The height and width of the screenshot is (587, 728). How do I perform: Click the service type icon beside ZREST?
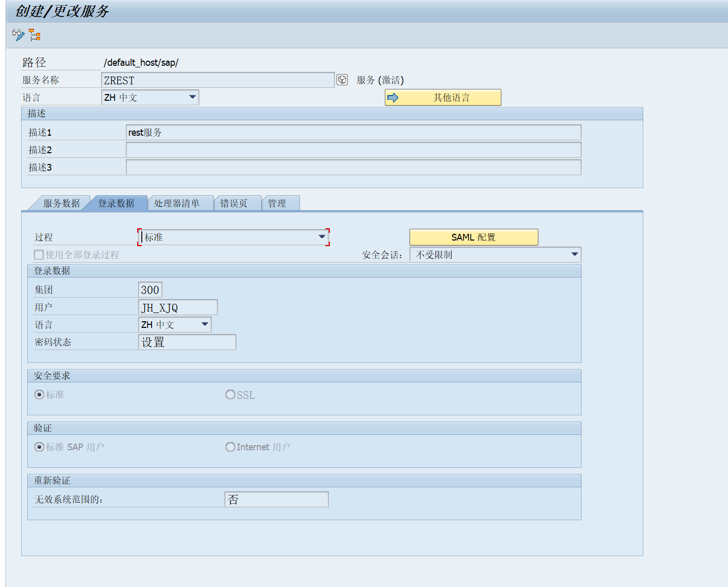point(342,80)
